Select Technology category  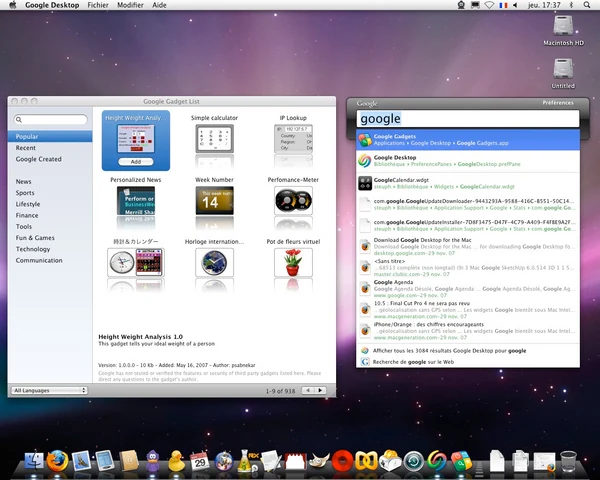pos(50,249)
